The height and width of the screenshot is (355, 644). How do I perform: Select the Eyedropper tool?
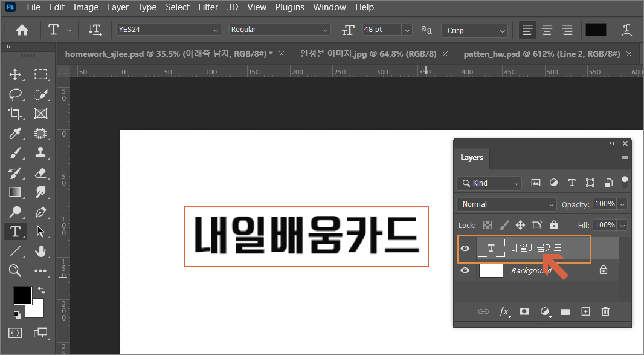click(15, 133)
